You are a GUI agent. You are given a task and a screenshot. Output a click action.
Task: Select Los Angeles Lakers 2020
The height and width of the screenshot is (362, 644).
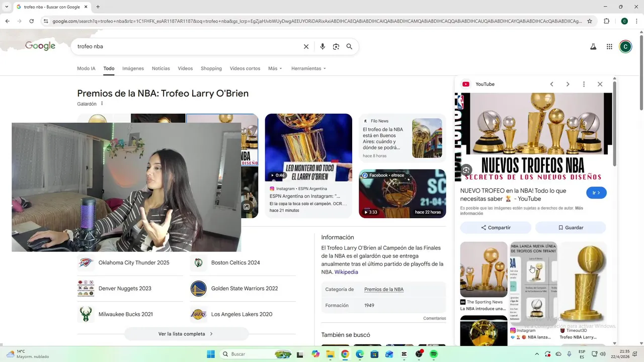(243, 314)
